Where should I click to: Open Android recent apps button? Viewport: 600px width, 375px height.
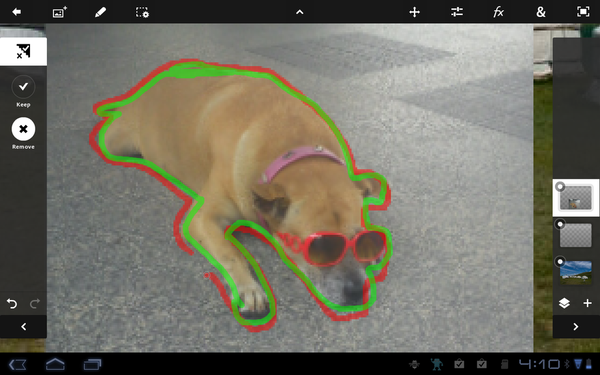point(92,364)
